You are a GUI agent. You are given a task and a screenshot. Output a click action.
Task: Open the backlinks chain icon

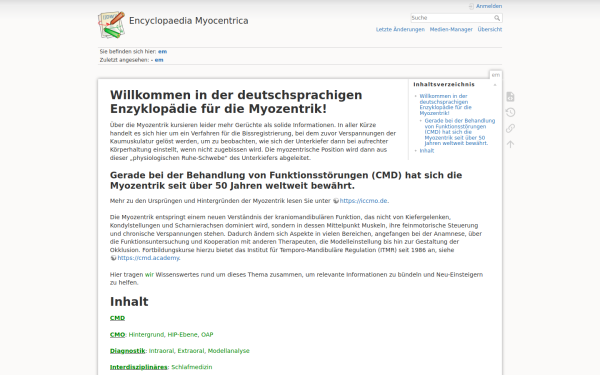(510, 128)
